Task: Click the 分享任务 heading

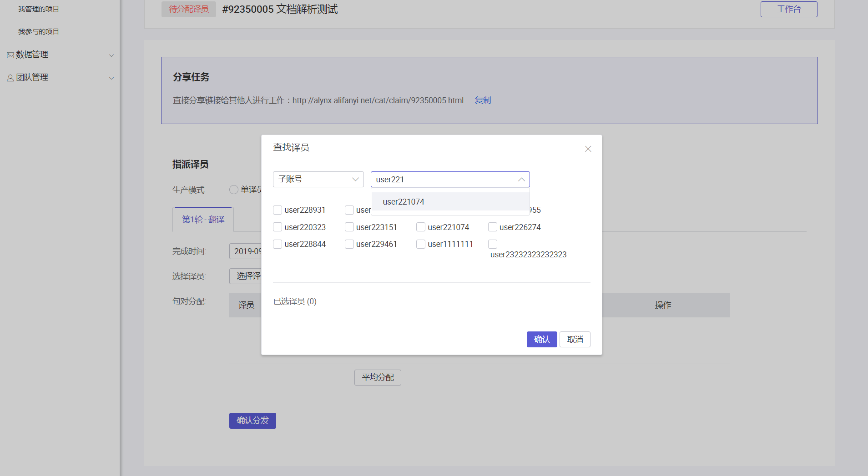Action: (191, 77)
